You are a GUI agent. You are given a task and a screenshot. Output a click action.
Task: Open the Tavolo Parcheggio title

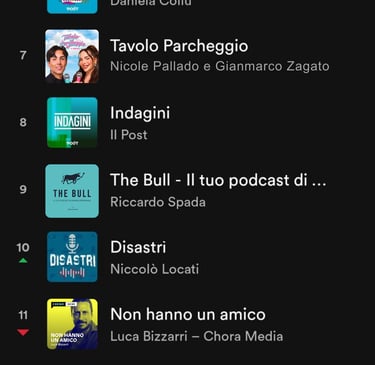[x=179, y=46]
